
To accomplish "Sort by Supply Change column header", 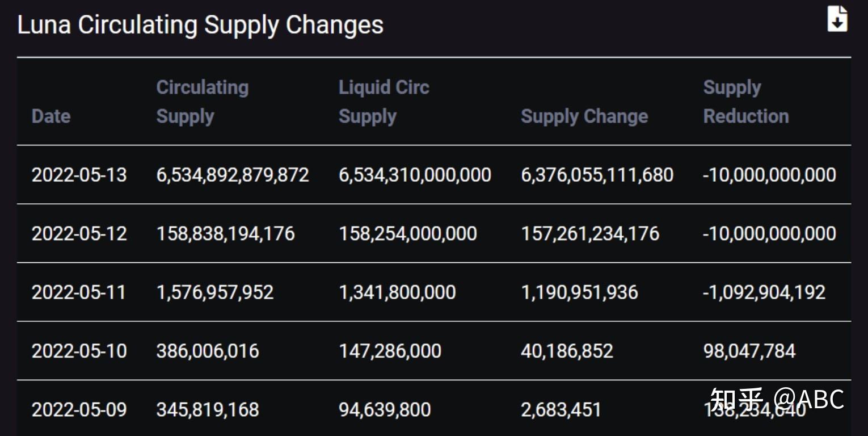I will click(584, 116).
